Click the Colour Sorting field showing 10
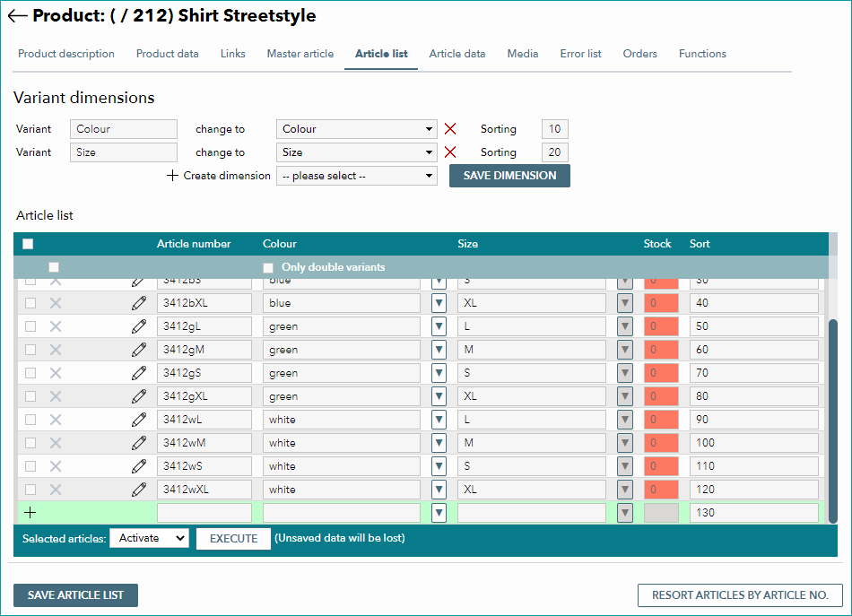The image size is (852, 616). click(555, 129)
